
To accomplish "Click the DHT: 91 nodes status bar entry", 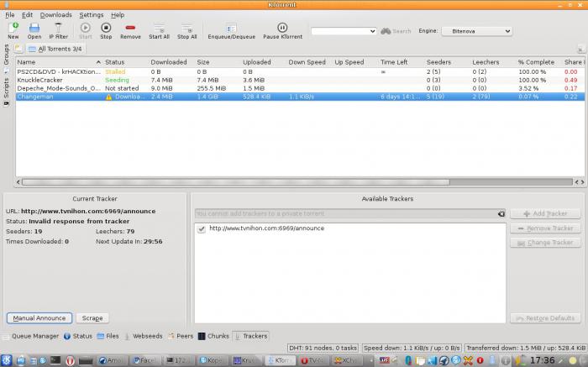I will pyautogui.click(x=323, y=349).
